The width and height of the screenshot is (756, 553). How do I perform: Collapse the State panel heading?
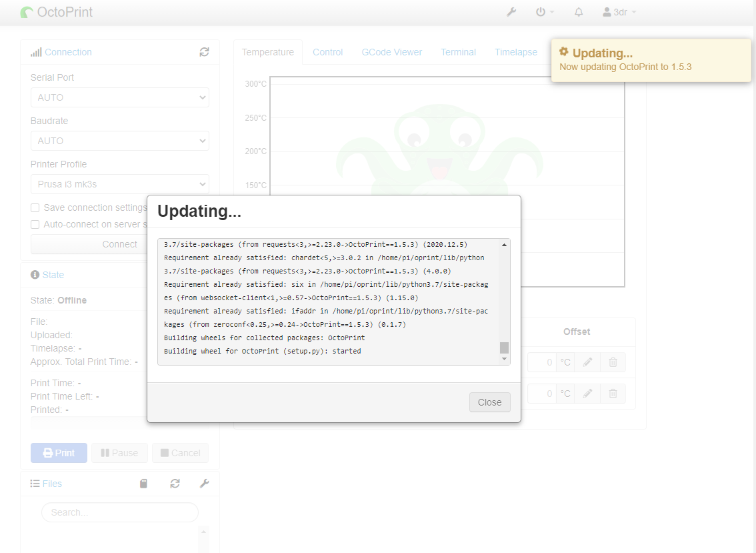[53, 275]
